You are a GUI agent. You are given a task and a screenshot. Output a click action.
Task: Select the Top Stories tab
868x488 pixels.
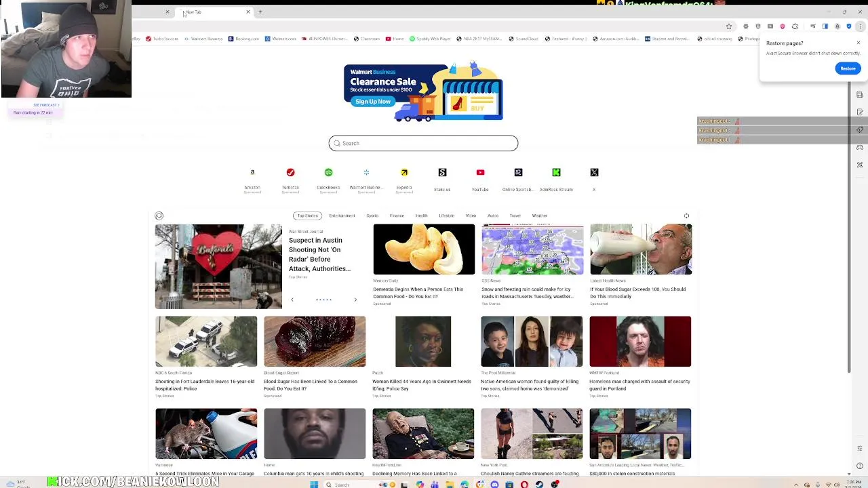pos(307,216)
